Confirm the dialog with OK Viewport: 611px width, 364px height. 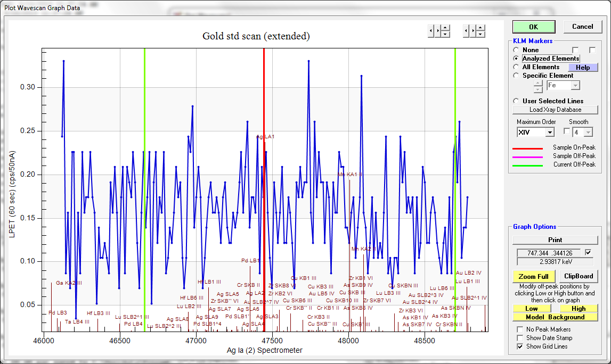[x=533, y=27]
